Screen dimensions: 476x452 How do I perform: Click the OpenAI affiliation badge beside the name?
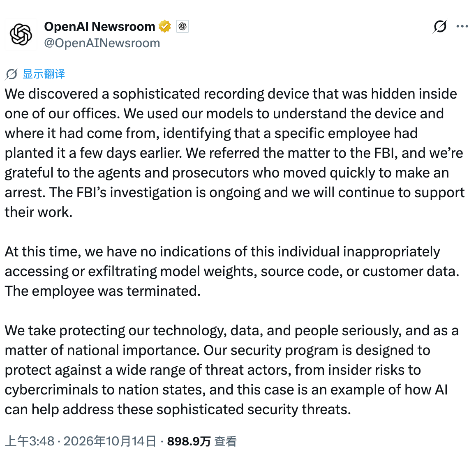pos(183,26)
